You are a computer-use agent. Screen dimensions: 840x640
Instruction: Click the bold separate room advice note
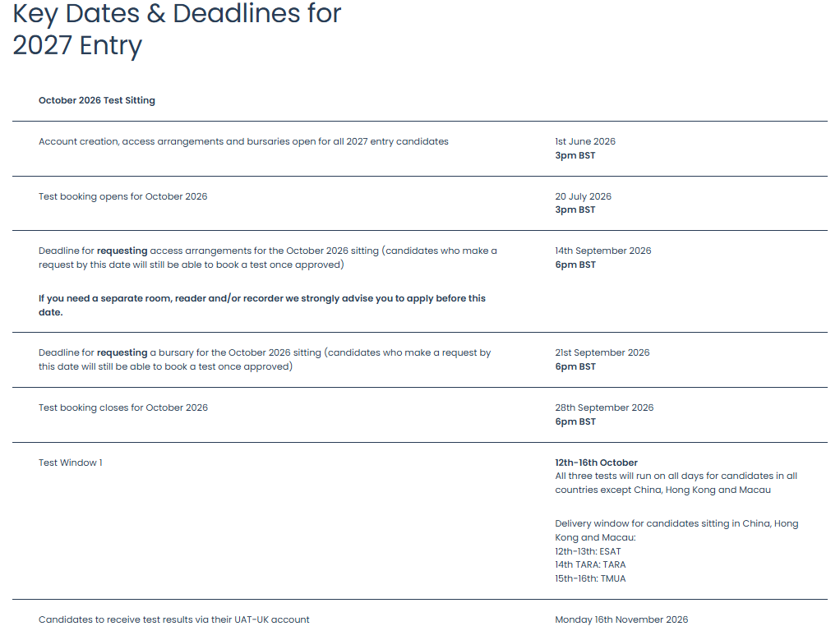(x=262, y=305)
